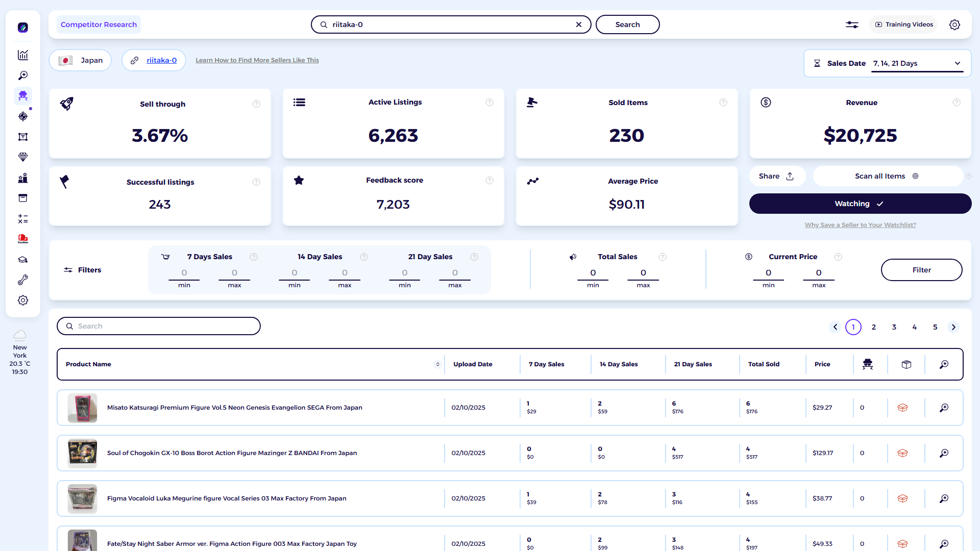Open the analytics chart sidebar icon
Viewport: 980px width, 551px height.
tap(23, 55)
